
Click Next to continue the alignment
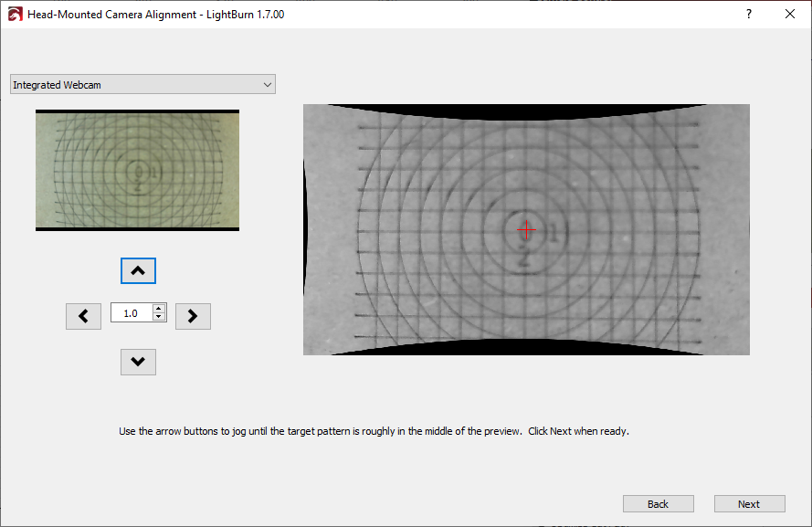point(749,504)
